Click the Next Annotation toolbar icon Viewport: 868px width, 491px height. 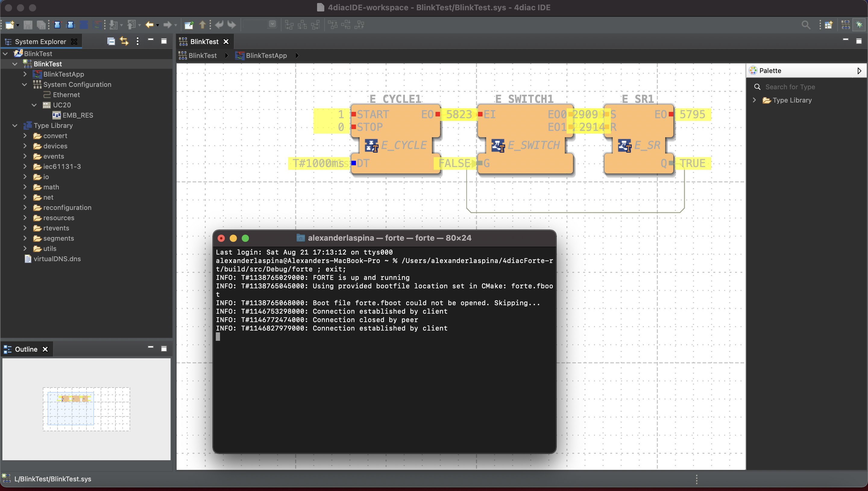pyautogui.click(x=114, y=25)
